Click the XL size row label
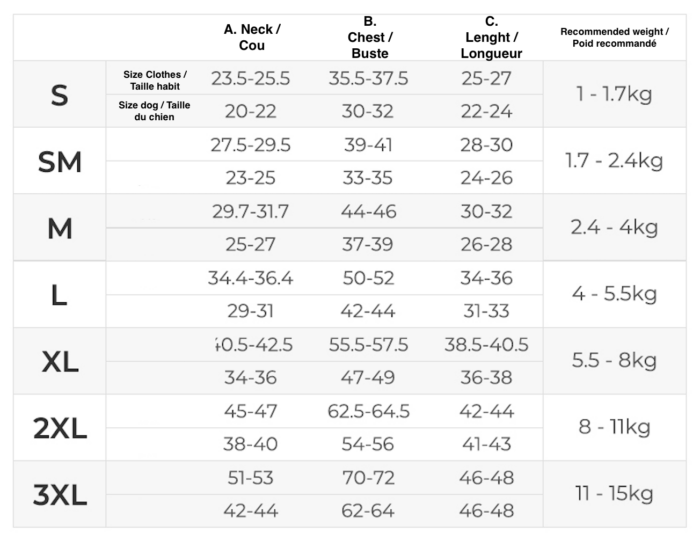This screenshot has height=540, width=700. [59, 362]
